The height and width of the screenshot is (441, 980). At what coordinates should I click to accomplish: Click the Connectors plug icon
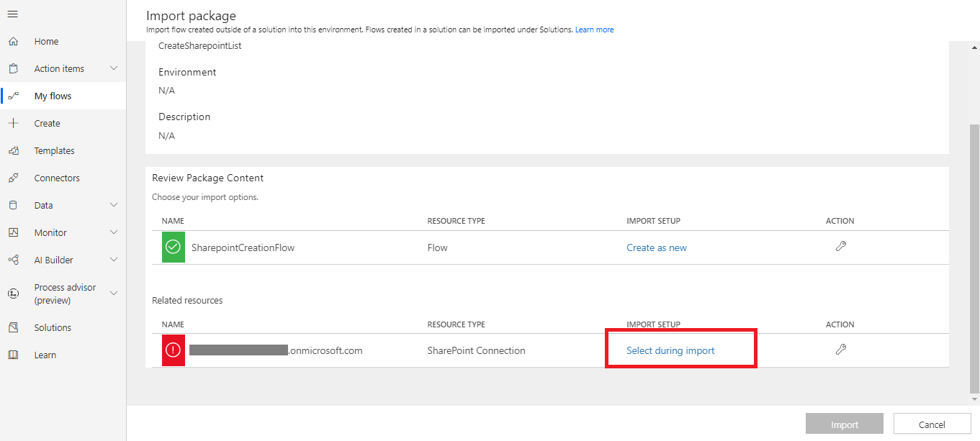pyautogui.click(x=13, y=178)
